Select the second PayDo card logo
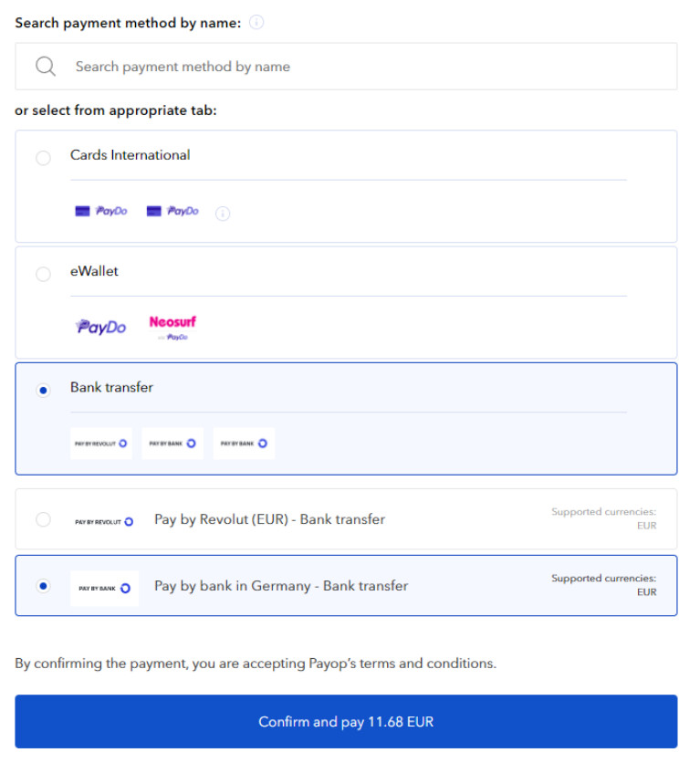 coord(172,211)
